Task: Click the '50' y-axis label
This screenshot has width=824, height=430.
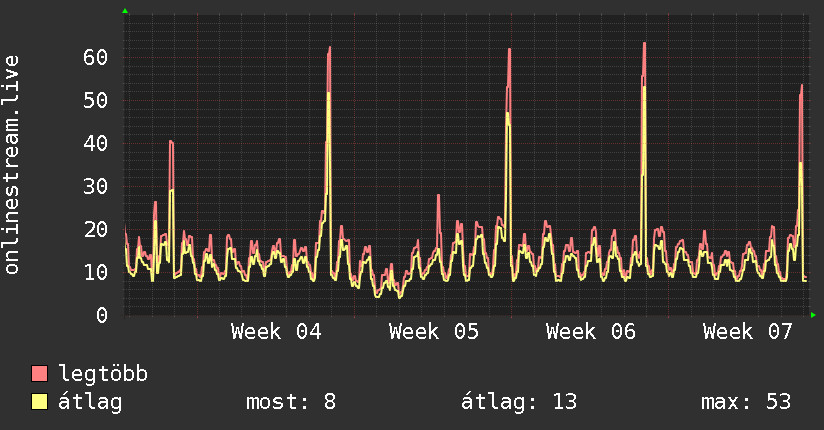Action: point(95,100)
